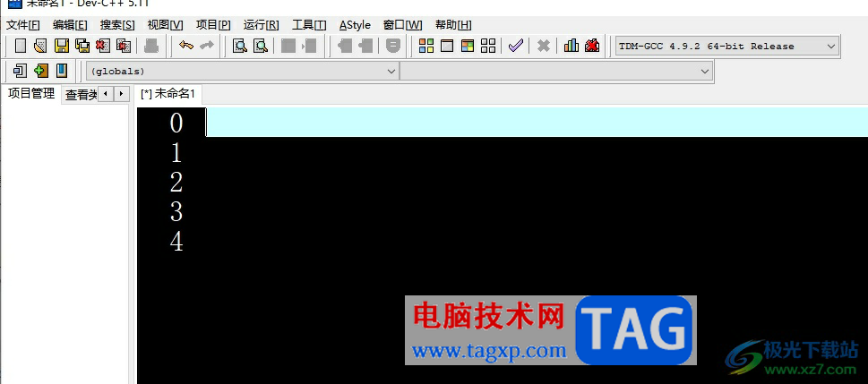Click line number 4 in the gutter
This screenshot has width=868, height=384.
(x=176, y=243)
